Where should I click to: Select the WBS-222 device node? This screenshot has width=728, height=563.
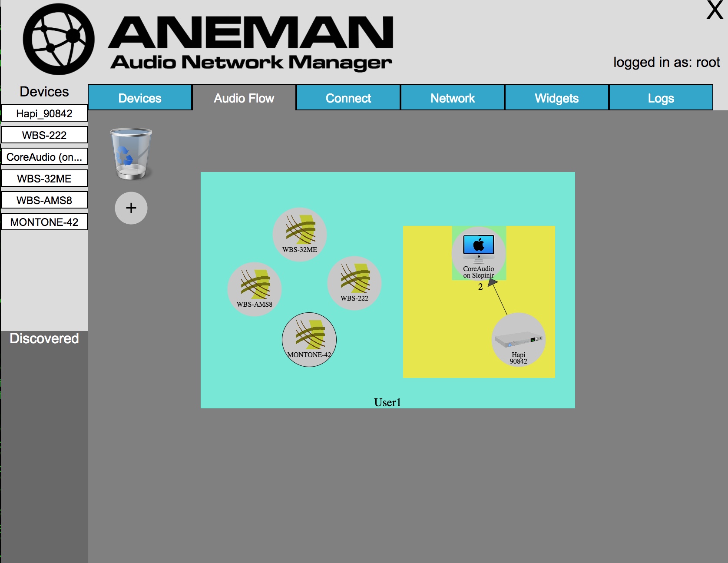[354, 283]
